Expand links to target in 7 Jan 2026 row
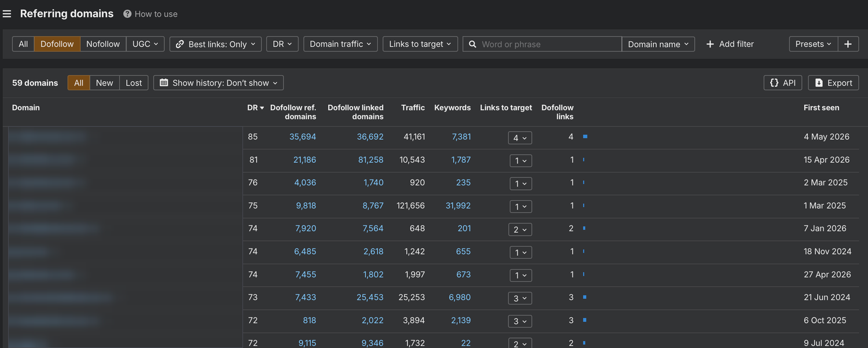This screenshot has height=348, width=868. (x=520, y=230)
